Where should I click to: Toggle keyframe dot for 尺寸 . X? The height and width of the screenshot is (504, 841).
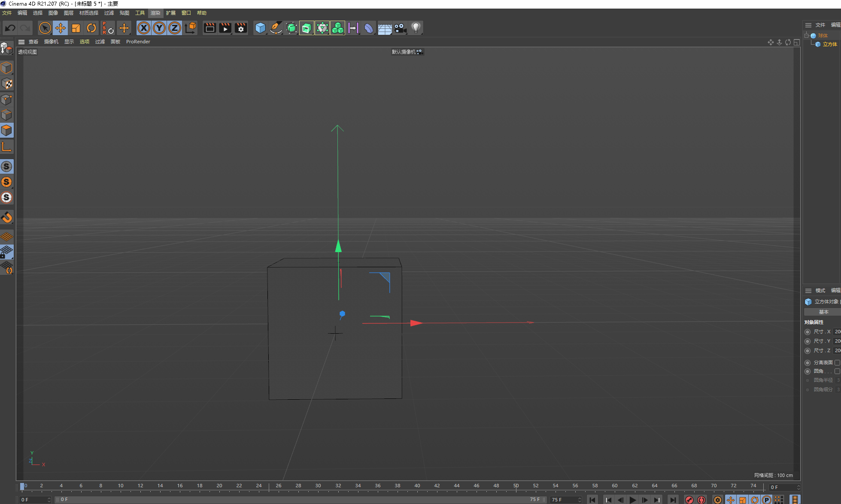tap(808, 332)
